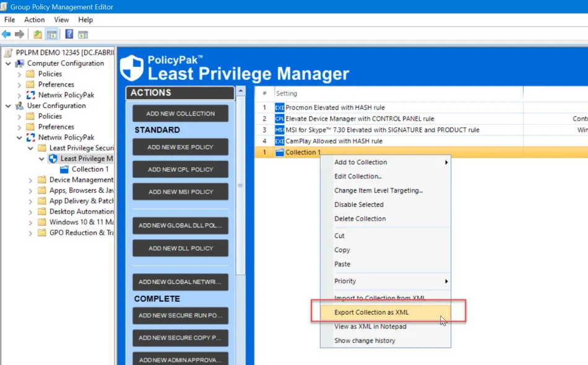Click the EXE icon for Procmon rule
The width and height of the screenshot is (588, 365).
click(280, 108)
